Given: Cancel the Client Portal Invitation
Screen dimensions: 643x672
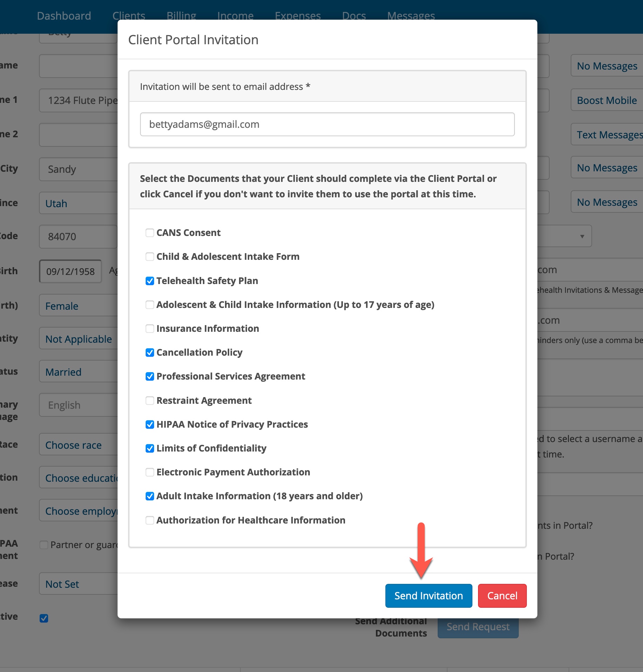Looking at the screenshot, I should 502,595.
